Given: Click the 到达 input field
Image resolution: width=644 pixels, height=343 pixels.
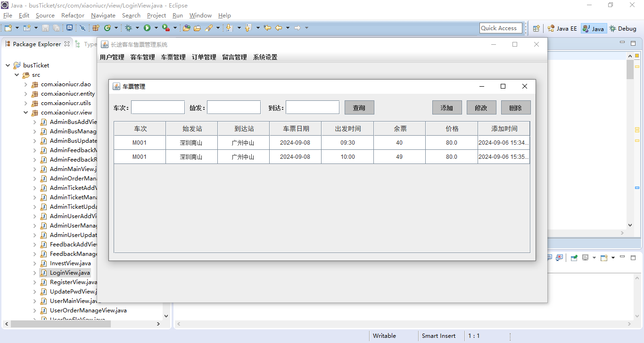Looking at the screenshot, I should click(x=313, y=107).
